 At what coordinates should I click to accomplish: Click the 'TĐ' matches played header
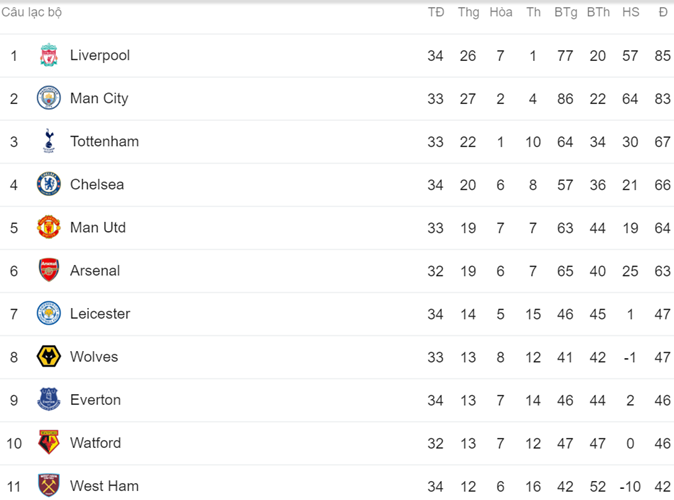[436, 12]
